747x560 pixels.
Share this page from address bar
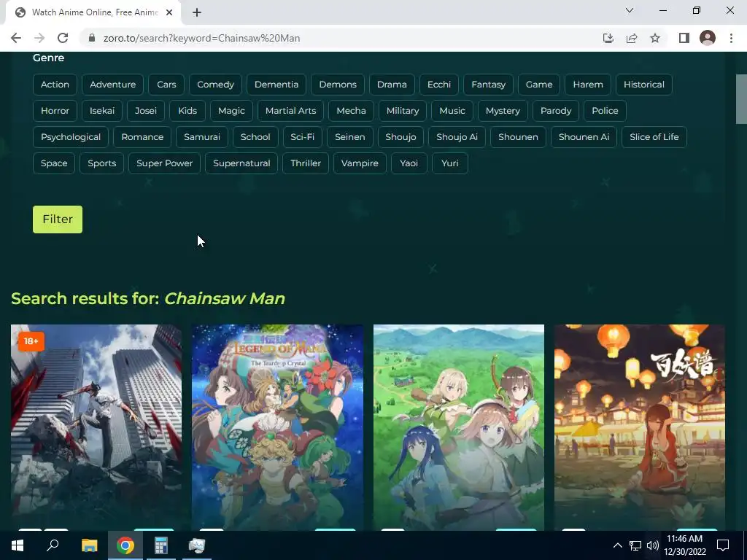[x=632, y=38]
